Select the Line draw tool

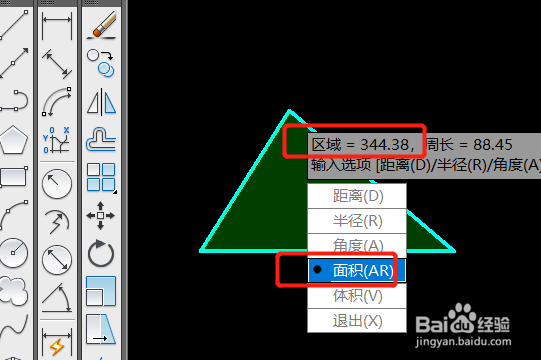(14, 25)
